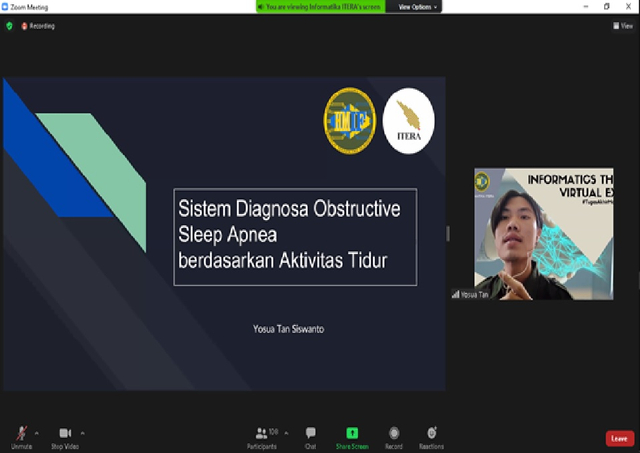The height and width of the screenshot is (453, 640).
Task: Close the Zoom Meeting window
Action: [x=629, y=7]
